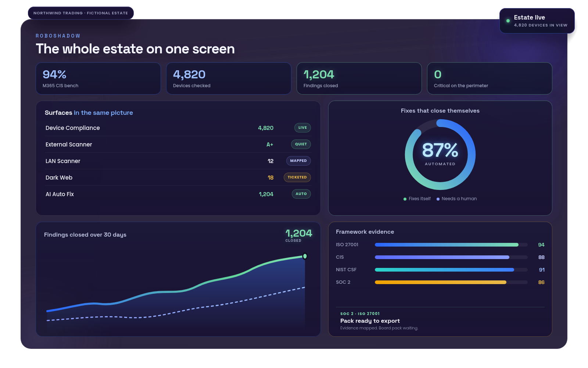The image size is (588, 368).
Task: Click the Surfaces in the same picture heading
Action: (x=89, y=113)
